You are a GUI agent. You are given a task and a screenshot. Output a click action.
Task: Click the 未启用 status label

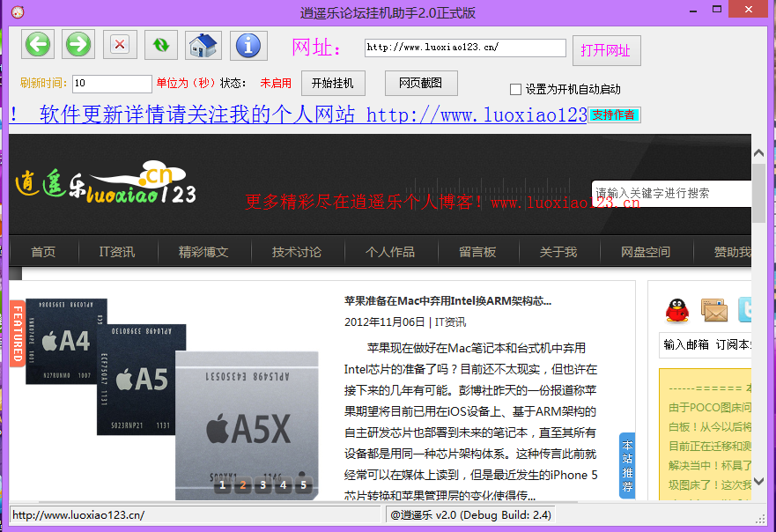coord(276,83)
